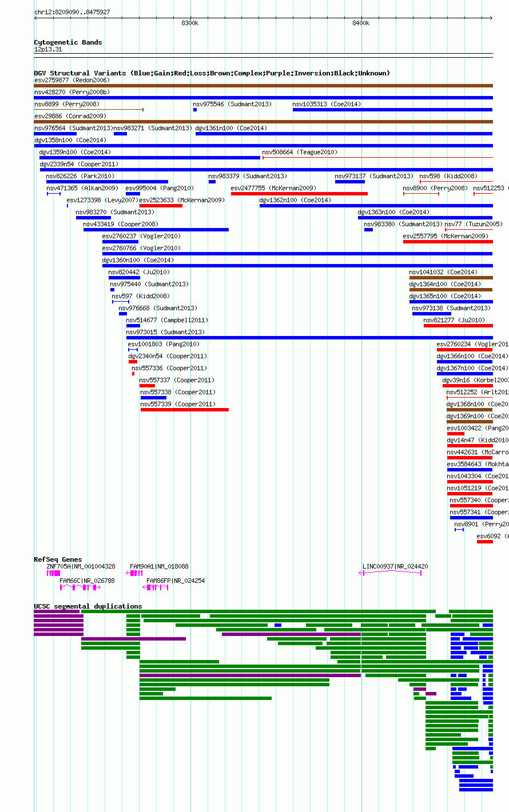Open the nsv471365 (Alkan2009) variant

[82, 188]
